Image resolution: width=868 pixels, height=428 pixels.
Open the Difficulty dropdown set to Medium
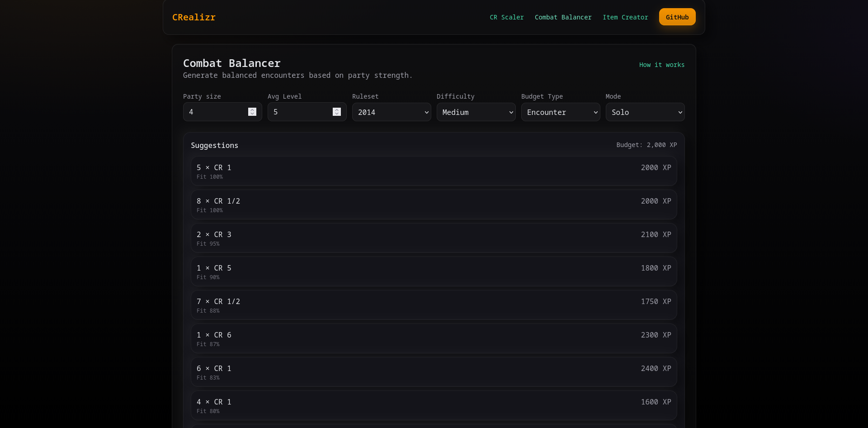pos(476,112)
